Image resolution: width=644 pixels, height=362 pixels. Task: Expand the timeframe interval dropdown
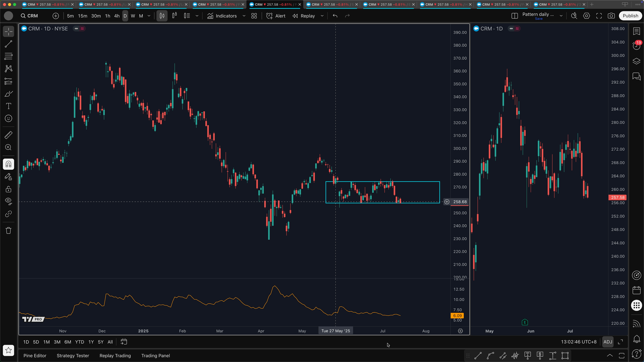click(149, 16)
